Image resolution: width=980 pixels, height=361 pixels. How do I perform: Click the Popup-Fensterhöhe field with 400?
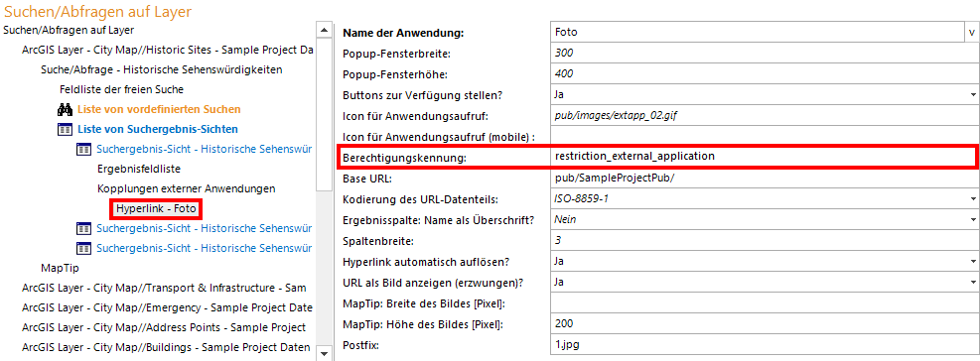coord(765,73)
